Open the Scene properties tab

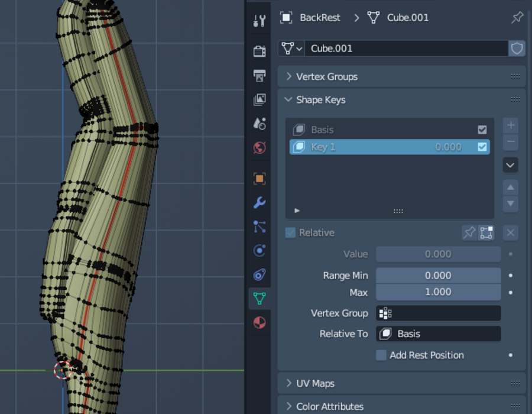[x=259, y=124]
